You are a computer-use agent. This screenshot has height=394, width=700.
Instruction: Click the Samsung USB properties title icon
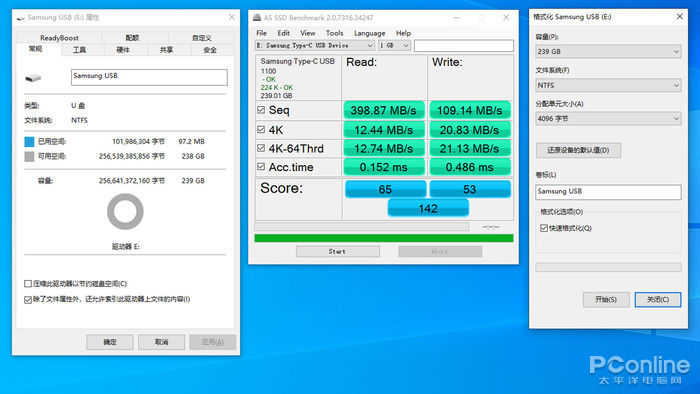coord(21,18)
